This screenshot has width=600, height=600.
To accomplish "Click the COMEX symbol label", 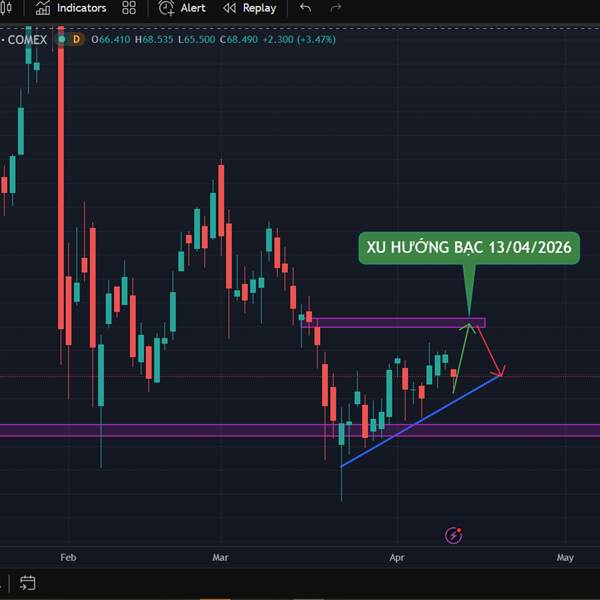I will tap(27, 39).
